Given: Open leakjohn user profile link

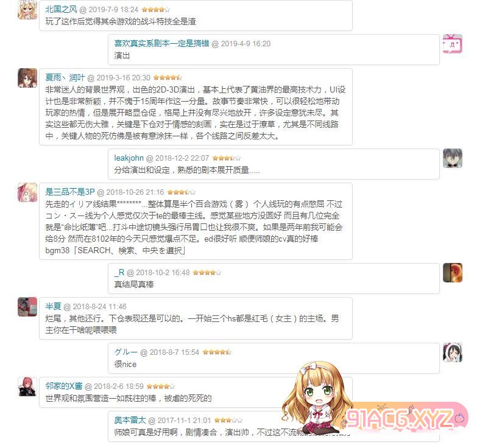Looking at the screenshot, I should pos(129,158).
